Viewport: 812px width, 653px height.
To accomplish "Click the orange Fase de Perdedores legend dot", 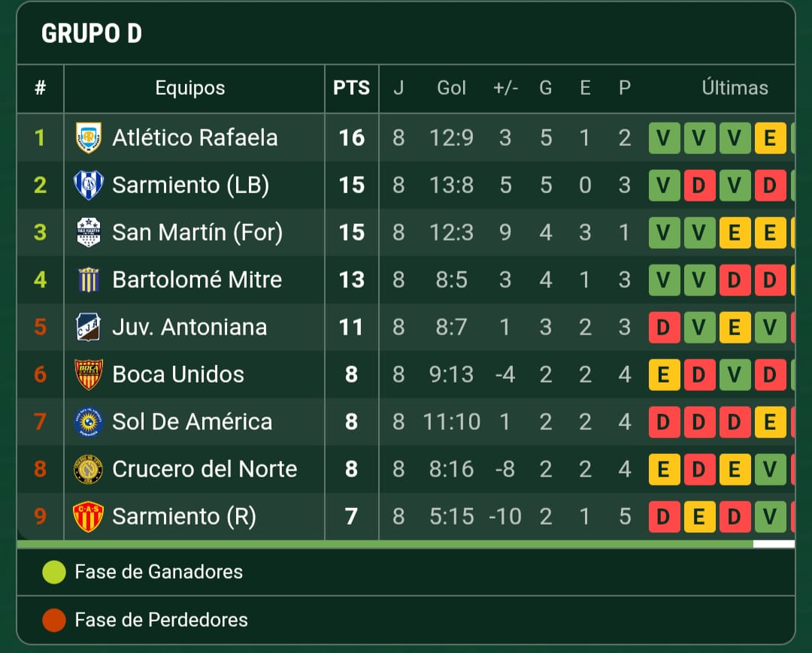I will [54, 620].
